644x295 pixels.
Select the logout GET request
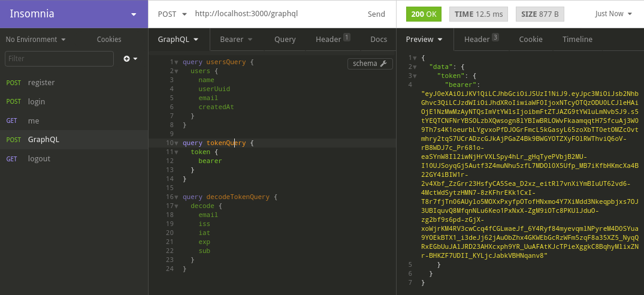coord(74,159)
